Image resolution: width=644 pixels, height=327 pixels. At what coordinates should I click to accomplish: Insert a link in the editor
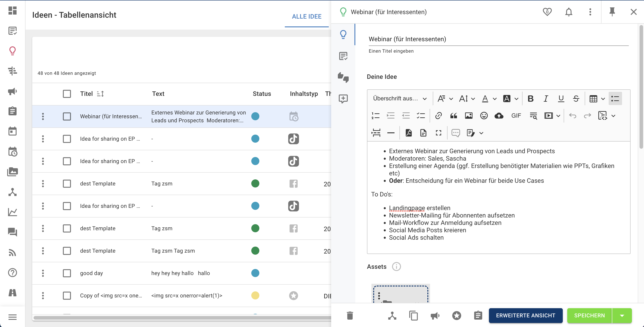click(439, 116)
